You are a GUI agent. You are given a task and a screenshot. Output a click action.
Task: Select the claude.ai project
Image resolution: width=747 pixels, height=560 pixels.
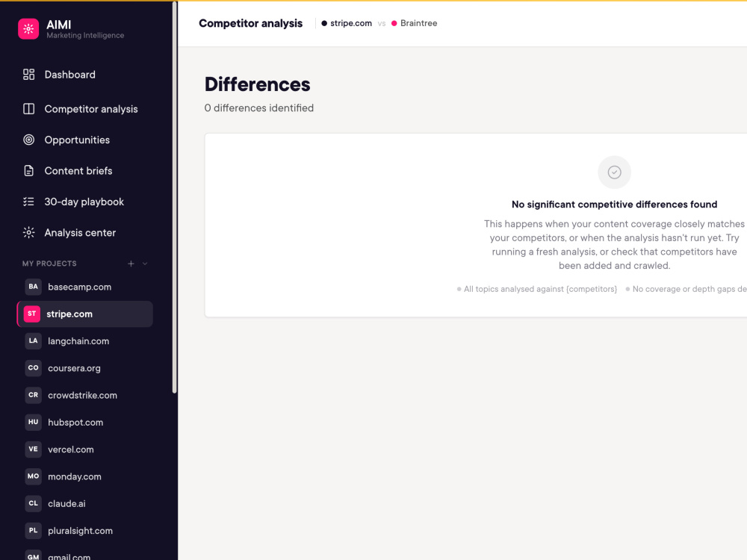[x=84, y=504]
